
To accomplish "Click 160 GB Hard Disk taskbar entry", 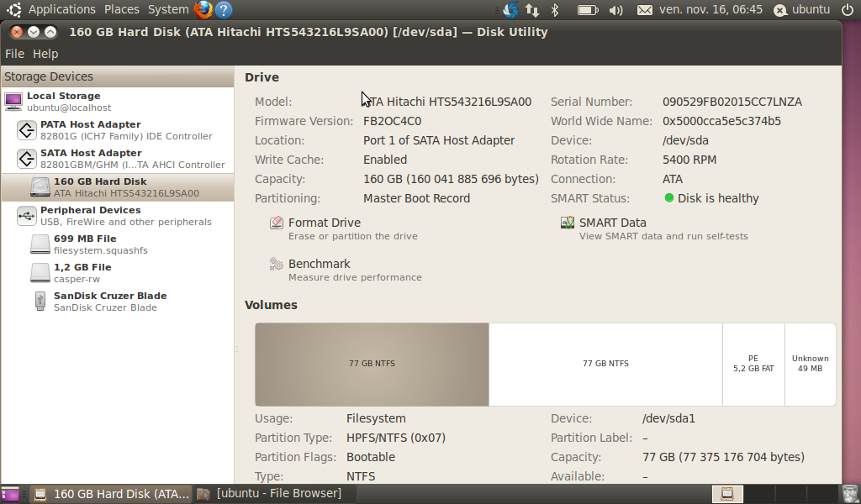I will [111, 494].
